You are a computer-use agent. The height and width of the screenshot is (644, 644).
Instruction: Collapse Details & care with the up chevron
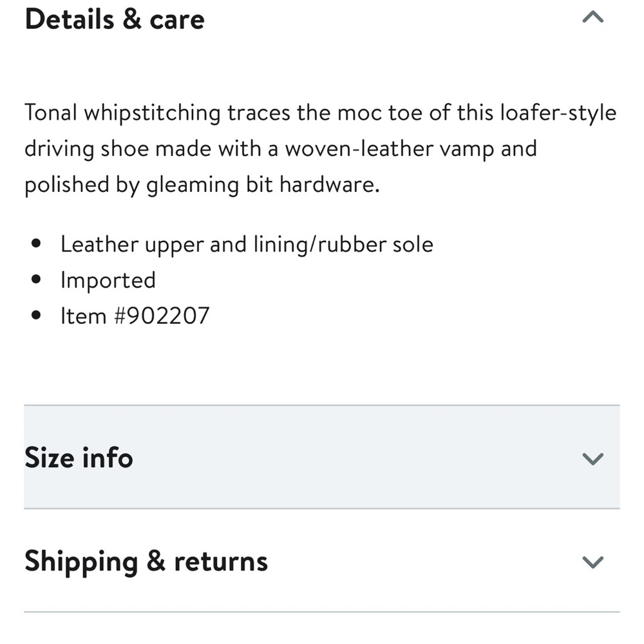click(x=592, y=18)
